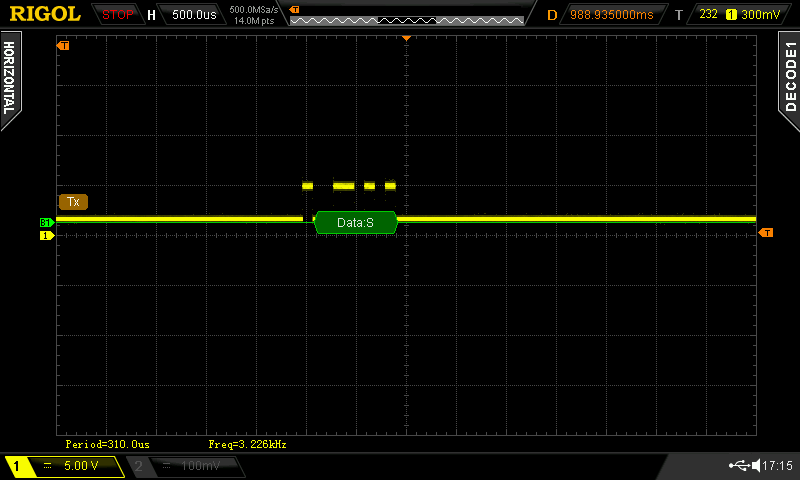Click the trigger position marker at grid top-left

63,46
